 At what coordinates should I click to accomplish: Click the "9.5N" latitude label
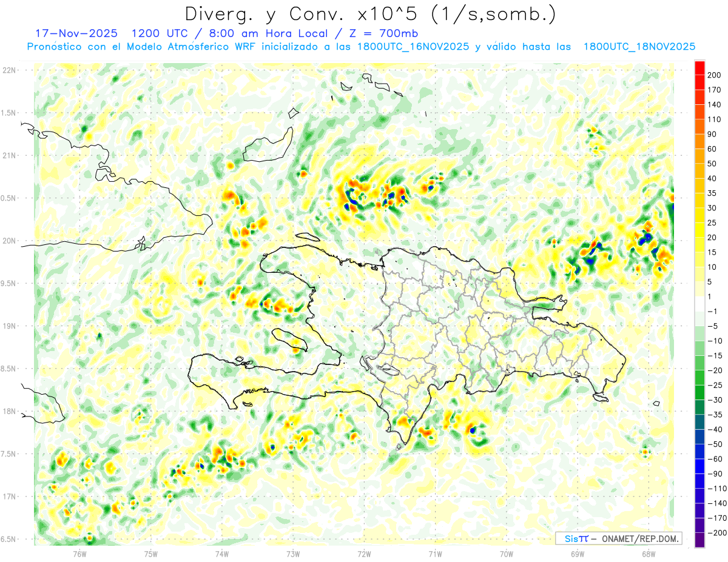pyautogui.click(x=8, y=283)
